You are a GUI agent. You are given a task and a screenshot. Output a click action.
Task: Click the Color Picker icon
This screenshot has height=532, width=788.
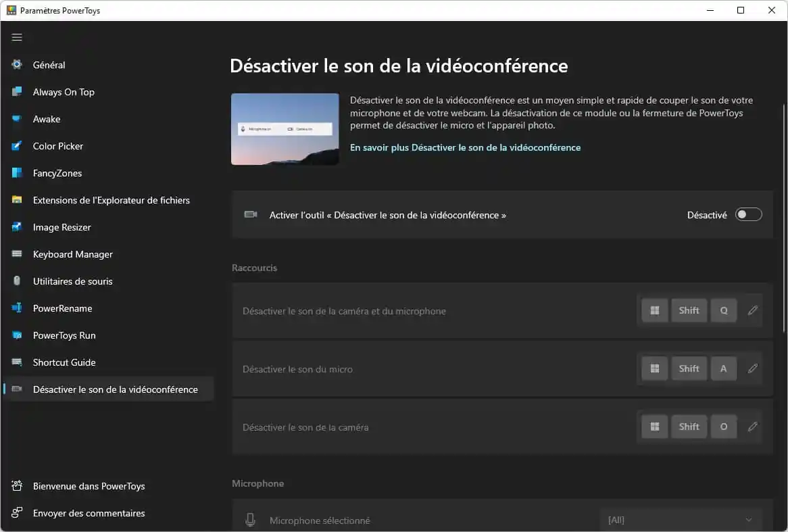(17, 146)
